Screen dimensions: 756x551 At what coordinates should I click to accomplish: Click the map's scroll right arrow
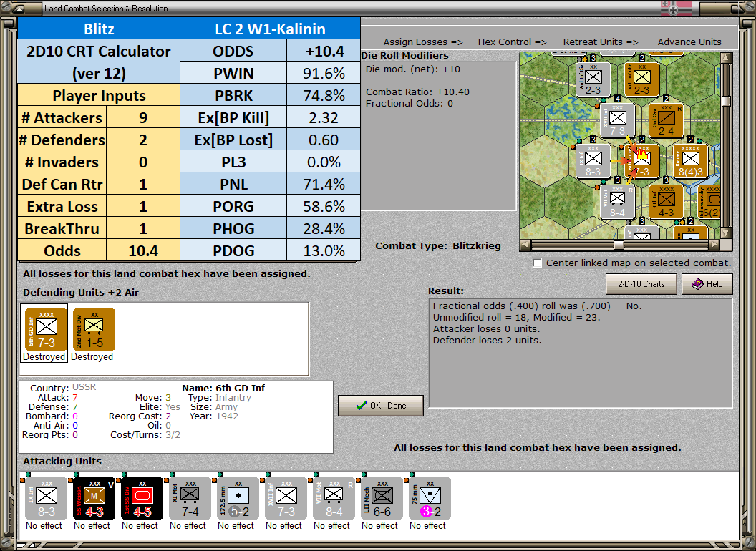pos(714,245)
